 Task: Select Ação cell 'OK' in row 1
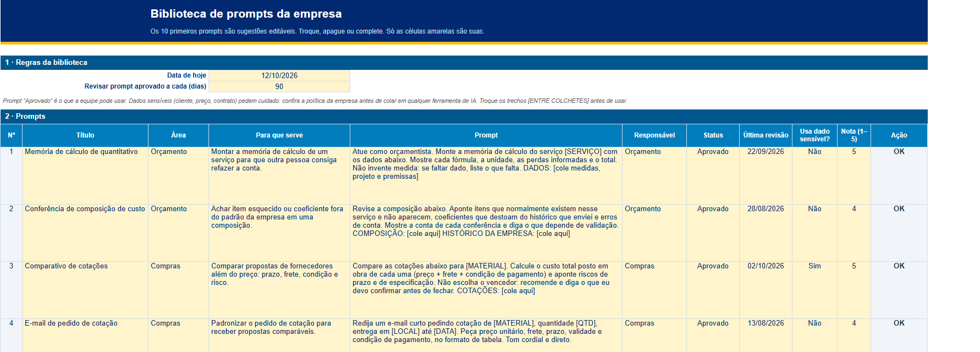tap(899, 175)
